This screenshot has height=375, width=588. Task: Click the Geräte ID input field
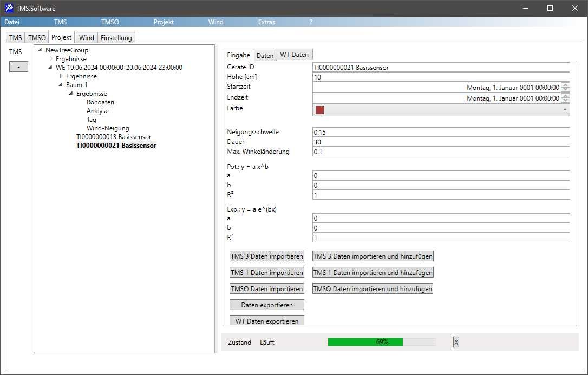point(441,68)
